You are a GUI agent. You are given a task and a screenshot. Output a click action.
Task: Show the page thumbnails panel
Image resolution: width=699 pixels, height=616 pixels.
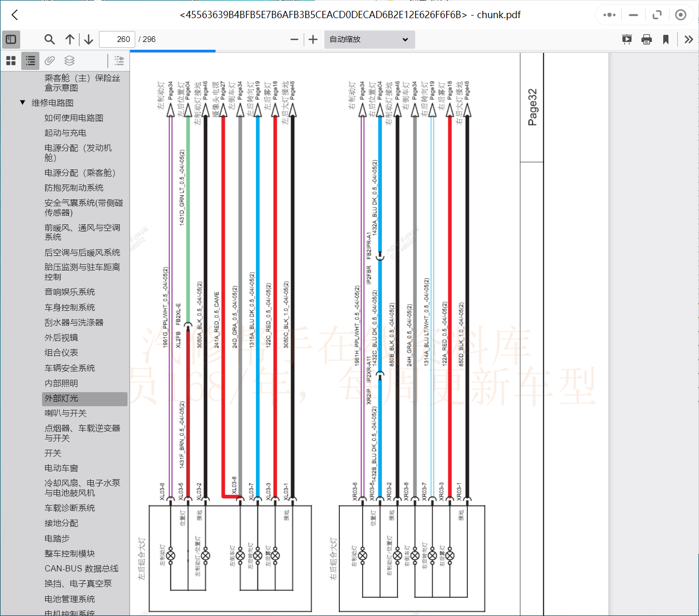click(x=11, y=61)
